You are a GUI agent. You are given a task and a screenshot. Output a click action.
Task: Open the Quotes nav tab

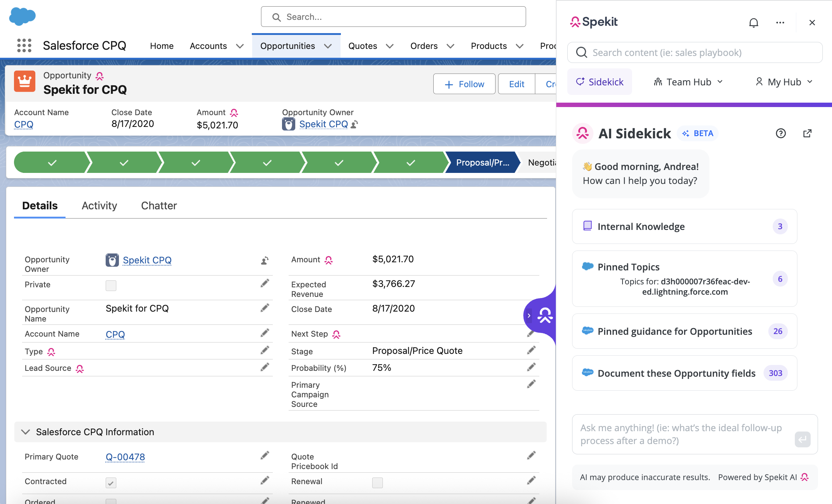(x=363, y=46)
